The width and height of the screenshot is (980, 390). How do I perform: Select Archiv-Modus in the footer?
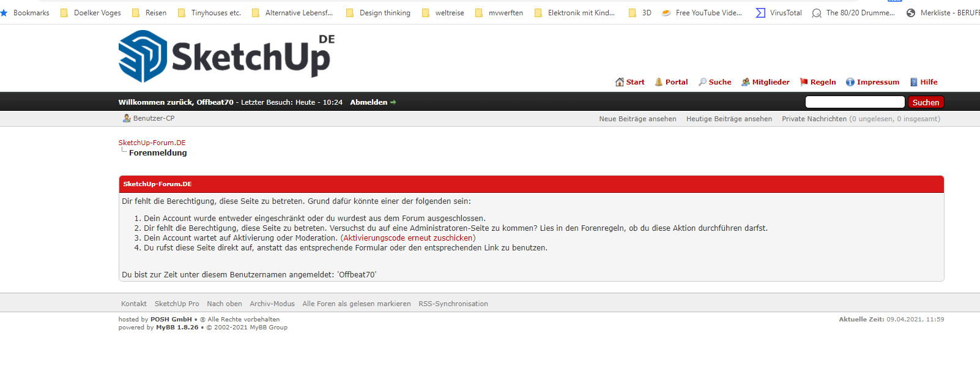(x=272, y=304)
